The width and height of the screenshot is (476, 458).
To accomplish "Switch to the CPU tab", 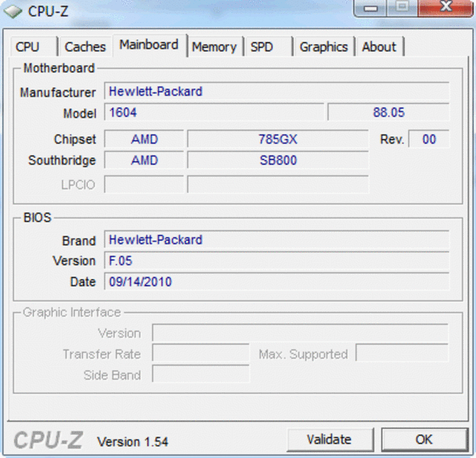I will [34, 47].
